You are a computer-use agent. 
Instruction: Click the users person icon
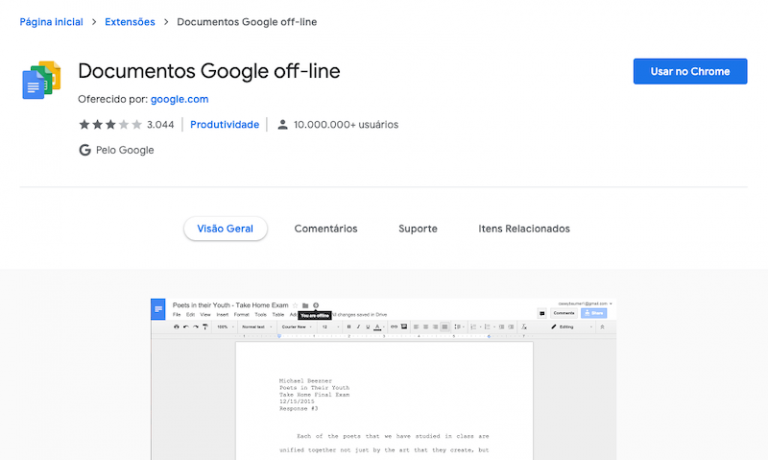pos(283,125)
